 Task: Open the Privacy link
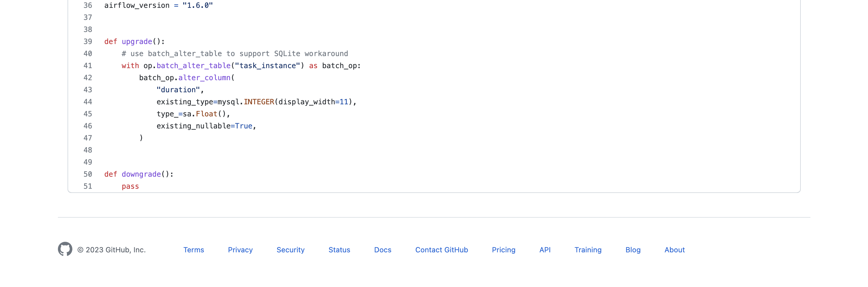[240, 250]
